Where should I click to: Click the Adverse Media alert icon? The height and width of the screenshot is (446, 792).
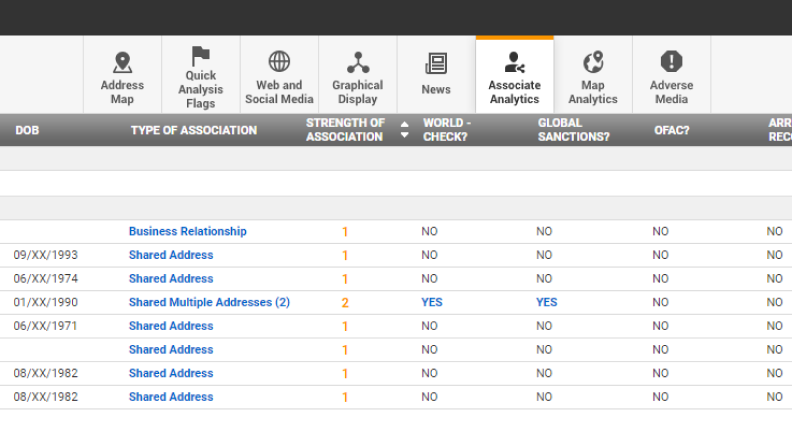coord(671,62)
